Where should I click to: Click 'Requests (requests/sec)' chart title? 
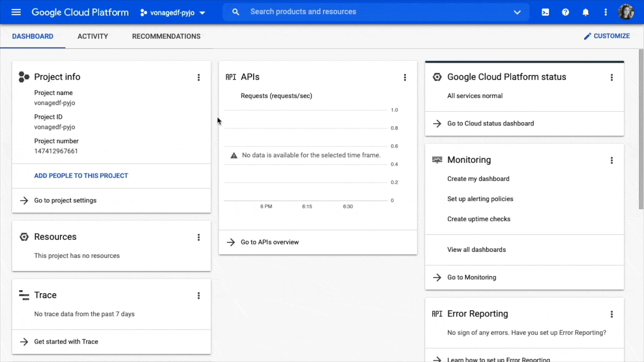pos(276,96)
